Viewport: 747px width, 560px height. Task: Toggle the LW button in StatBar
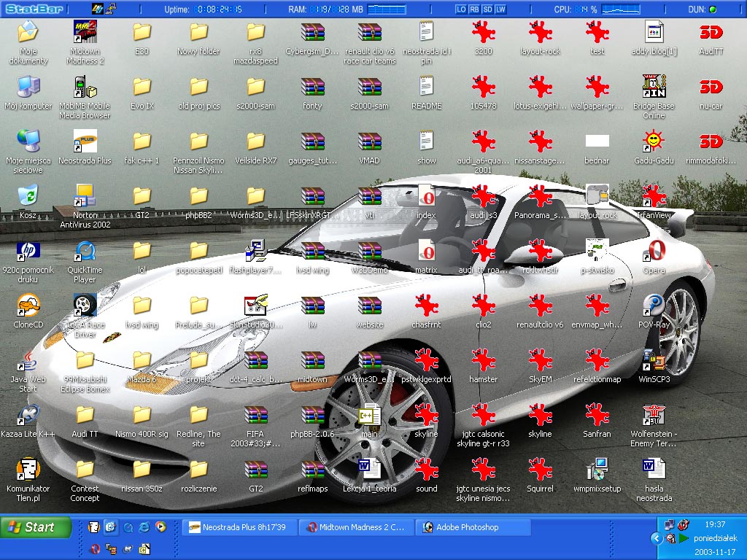[x=500, y=9]
